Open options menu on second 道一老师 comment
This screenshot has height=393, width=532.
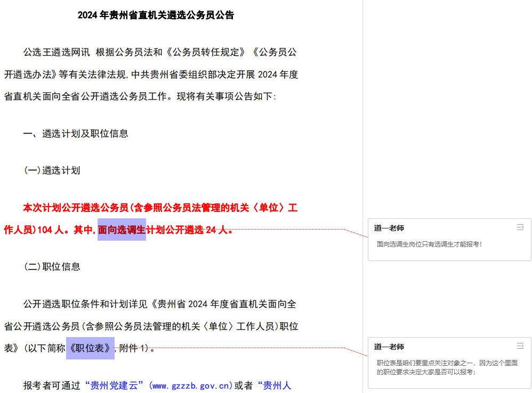[x=520, y=346]
